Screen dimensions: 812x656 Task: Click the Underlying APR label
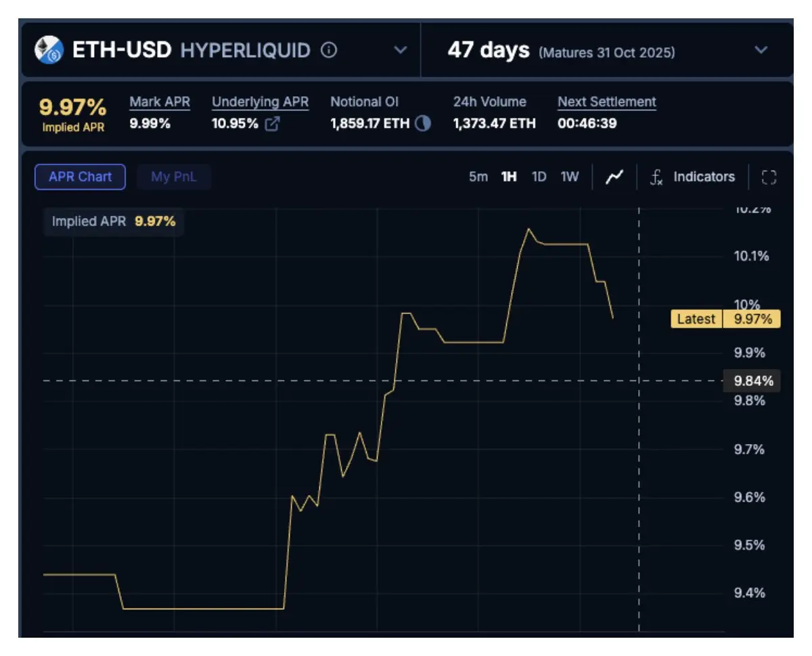[x=261, y=102]
